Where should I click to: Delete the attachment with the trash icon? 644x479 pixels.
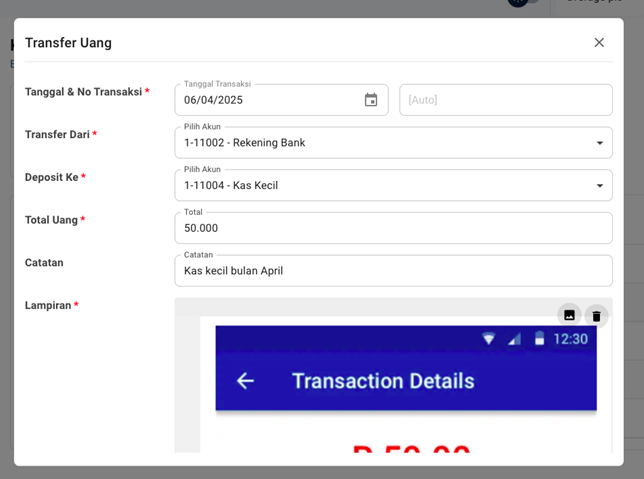click(596, 316)
